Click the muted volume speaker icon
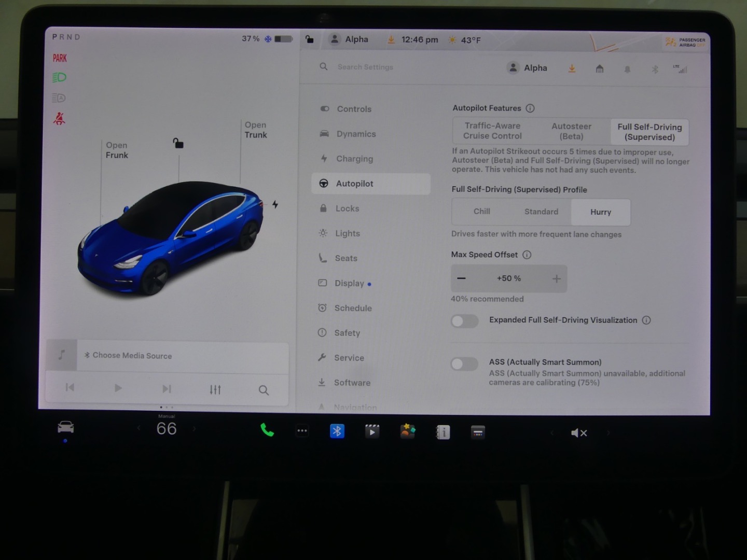The image size is (747, 560). (578, 433)
